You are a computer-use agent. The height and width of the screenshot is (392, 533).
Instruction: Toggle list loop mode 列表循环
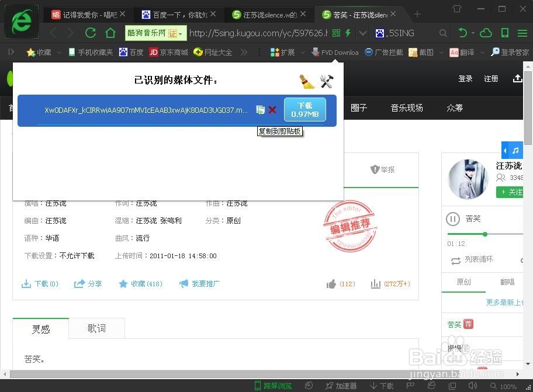(472, 260)
